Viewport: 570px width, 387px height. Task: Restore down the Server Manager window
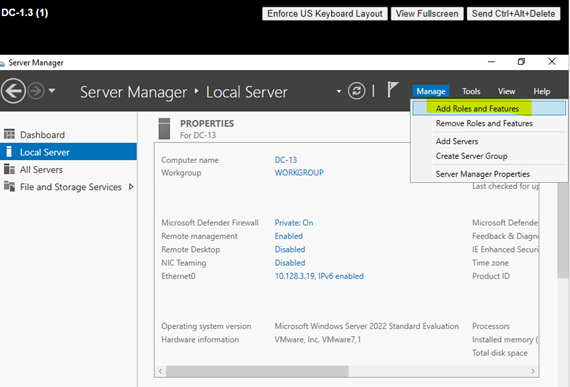(521, 62)
